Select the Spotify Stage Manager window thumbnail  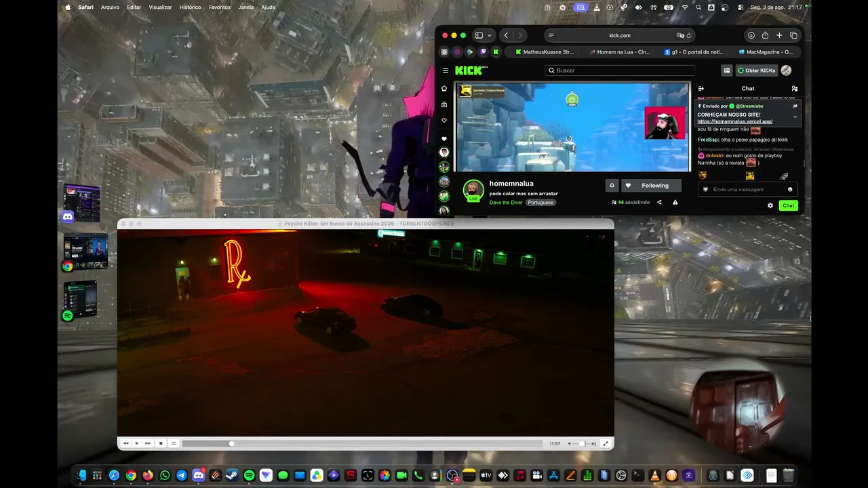point(81,299)
